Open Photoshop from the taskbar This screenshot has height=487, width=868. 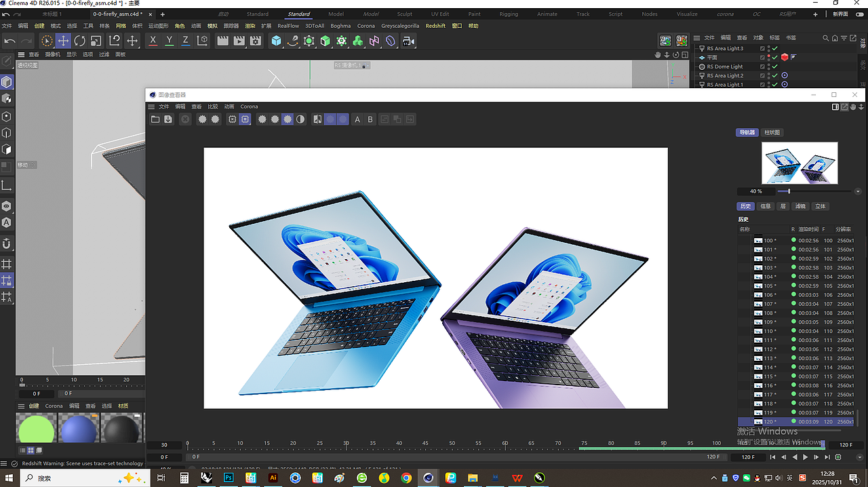click(229, 478)
